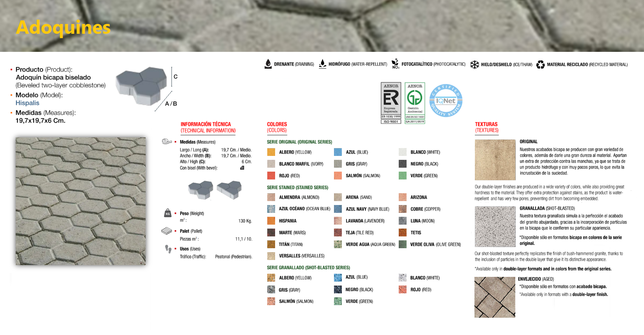Click the large hexagonal paving photo
This screenshot has width=644, height=335.
(x=80, y=201)
